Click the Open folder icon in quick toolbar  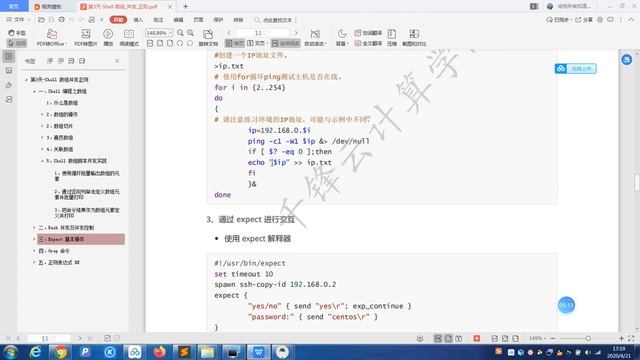pyautogui.click(x=41, y=20)
